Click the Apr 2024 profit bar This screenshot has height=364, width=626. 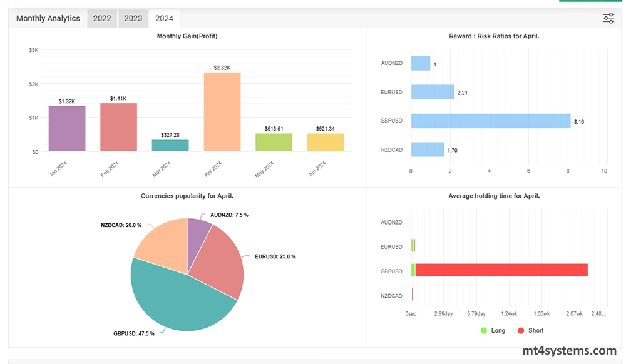click(222, 111)
